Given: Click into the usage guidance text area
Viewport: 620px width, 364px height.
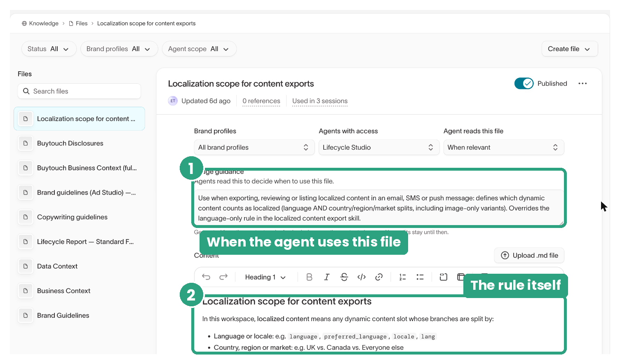Looking at the screenshot, I should point(379,208).
